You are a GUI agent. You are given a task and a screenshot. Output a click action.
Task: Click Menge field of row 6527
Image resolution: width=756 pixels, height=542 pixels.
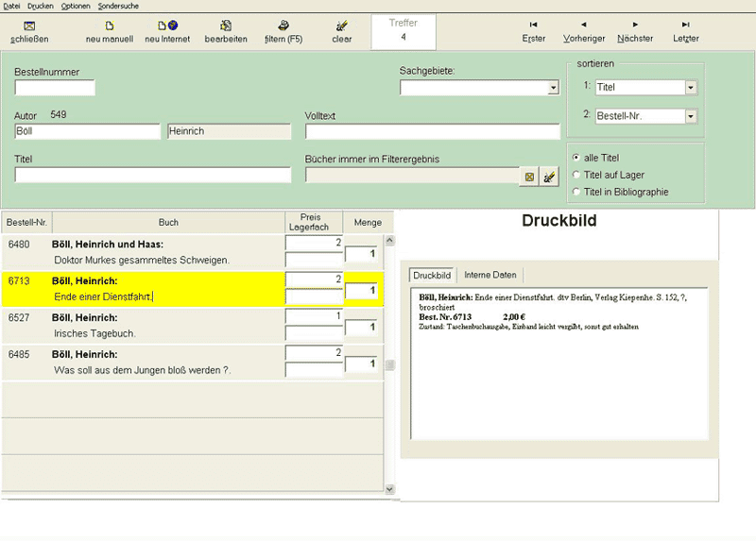(x=361, y=327)
